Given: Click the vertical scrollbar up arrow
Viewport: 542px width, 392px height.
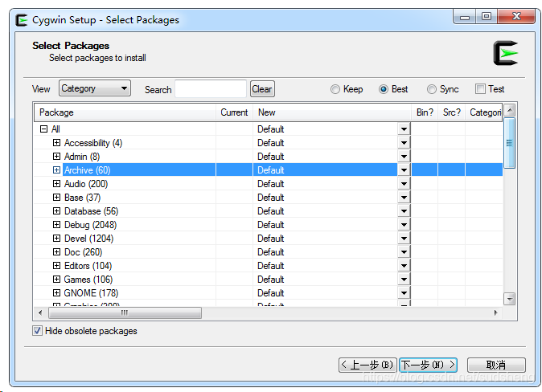Looking at the screenshot, I should click(510, 110).
